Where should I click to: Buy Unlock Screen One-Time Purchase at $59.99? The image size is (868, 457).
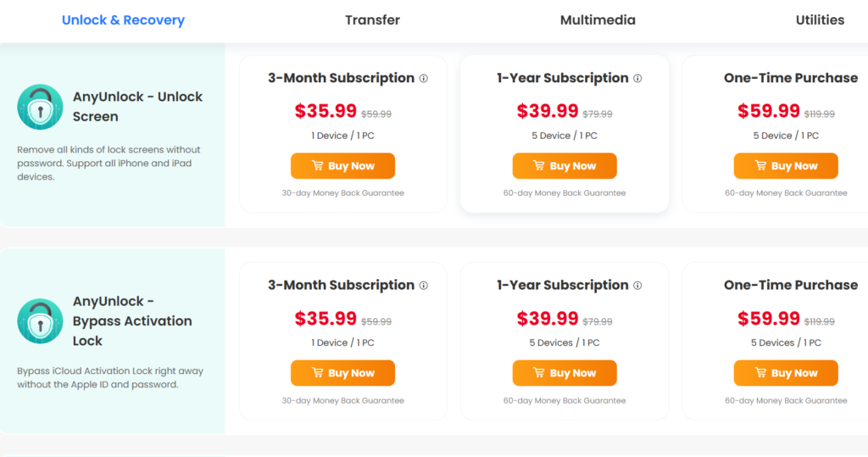[786, 165]
